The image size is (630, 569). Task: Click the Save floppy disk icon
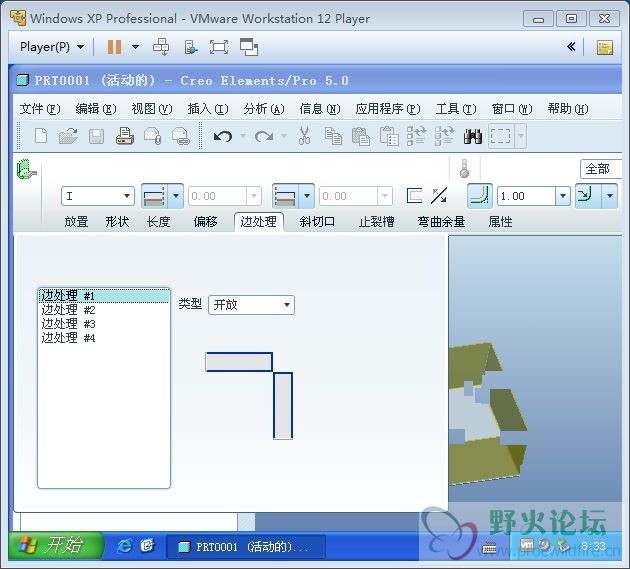pos(96,136)
